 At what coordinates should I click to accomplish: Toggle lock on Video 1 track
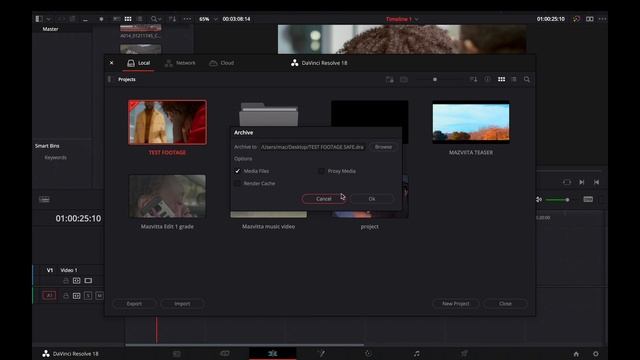coord(66,281)
